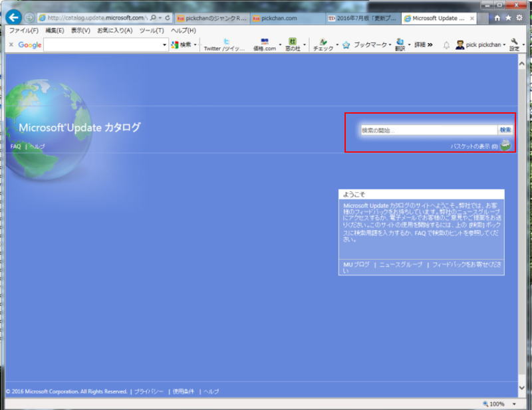532x410 pixels.
Task: Open the MU ブログ link
Action: [356, 264]
